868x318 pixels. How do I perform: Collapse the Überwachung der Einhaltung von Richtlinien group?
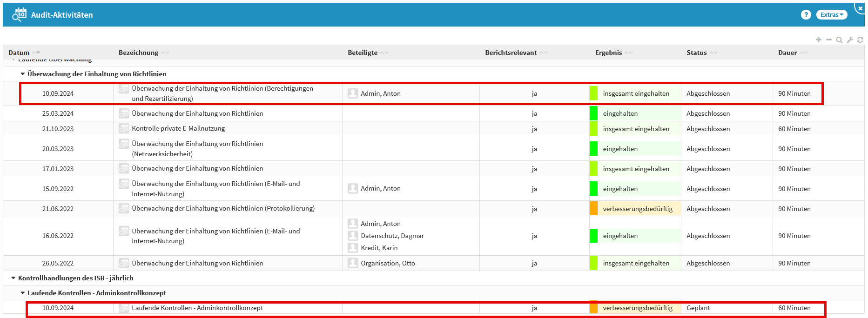pyautogui.click(x=22, y=74)
